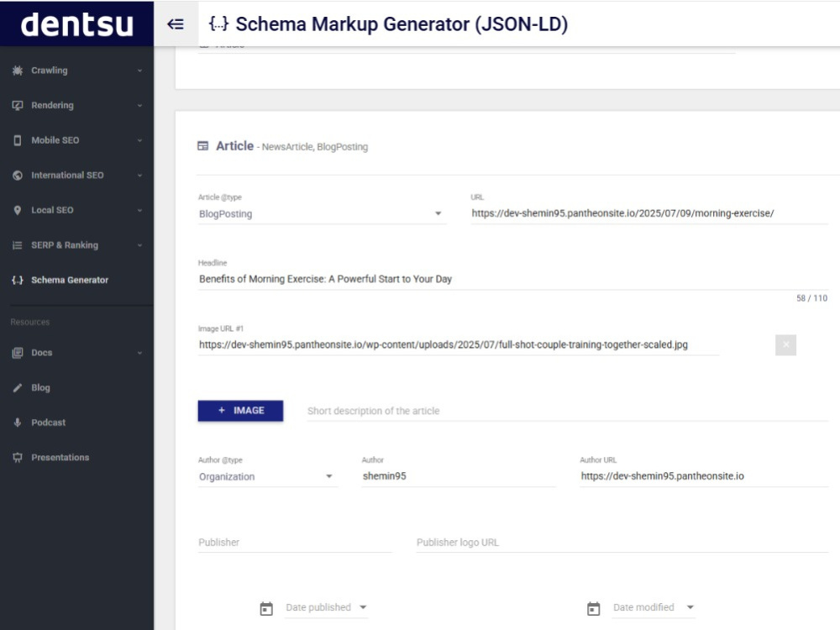
Task: Click the International SEO globe icon
Action: 18,176
